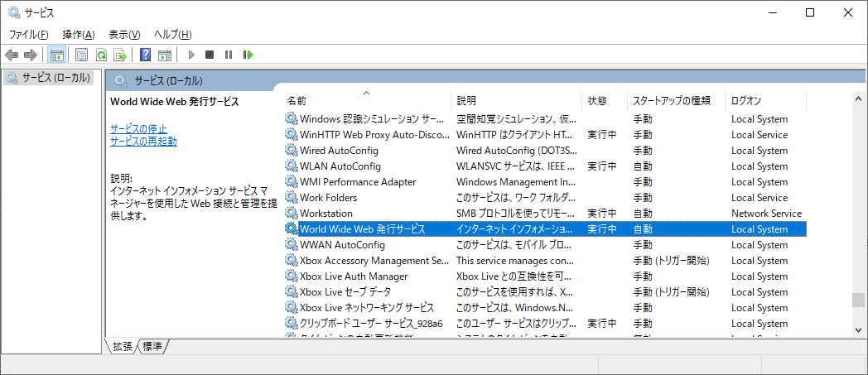
Task: Click Local Service logon of Work Folders
Action: click(x=759, y=198)
